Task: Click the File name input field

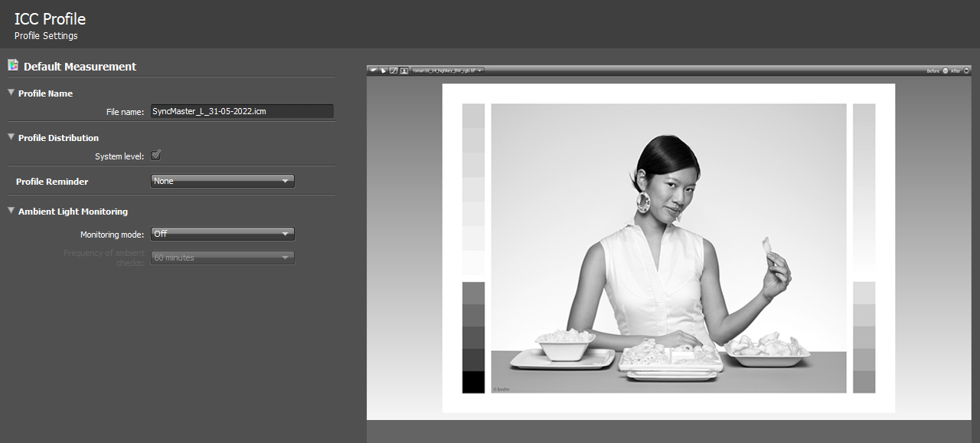Action: click(242, 111)
